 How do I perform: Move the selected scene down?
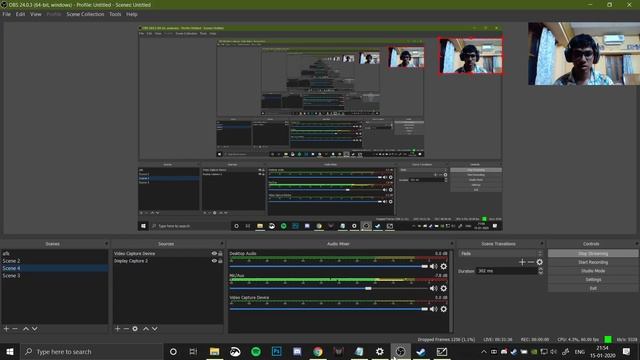[x=35, y=329]
